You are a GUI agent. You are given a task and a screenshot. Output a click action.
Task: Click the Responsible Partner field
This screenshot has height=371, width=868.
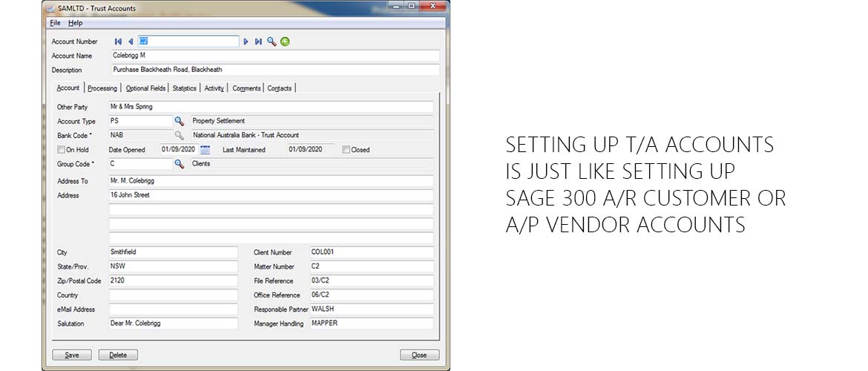pos(372,309)
